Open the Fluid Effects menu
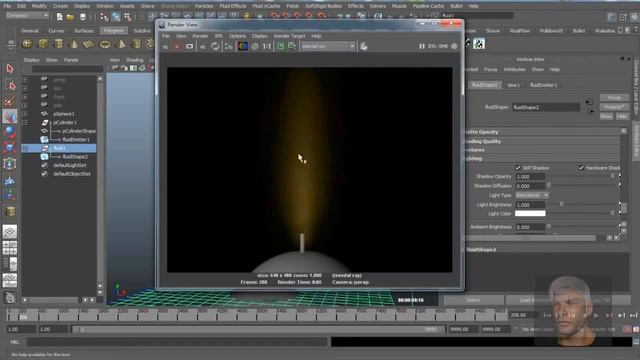 point(233,6)
